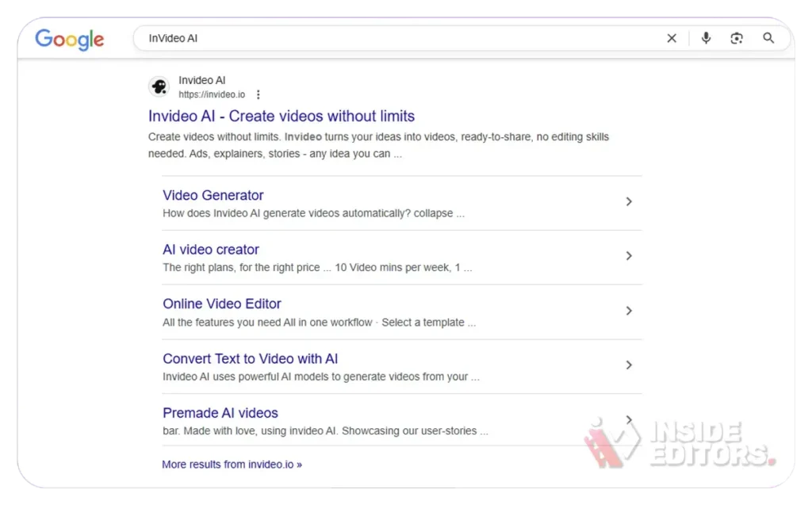The width and height of the screenshot is (812, 505).
Task: Expand the AI video creator row chevron
Action: tap(629, 256)
